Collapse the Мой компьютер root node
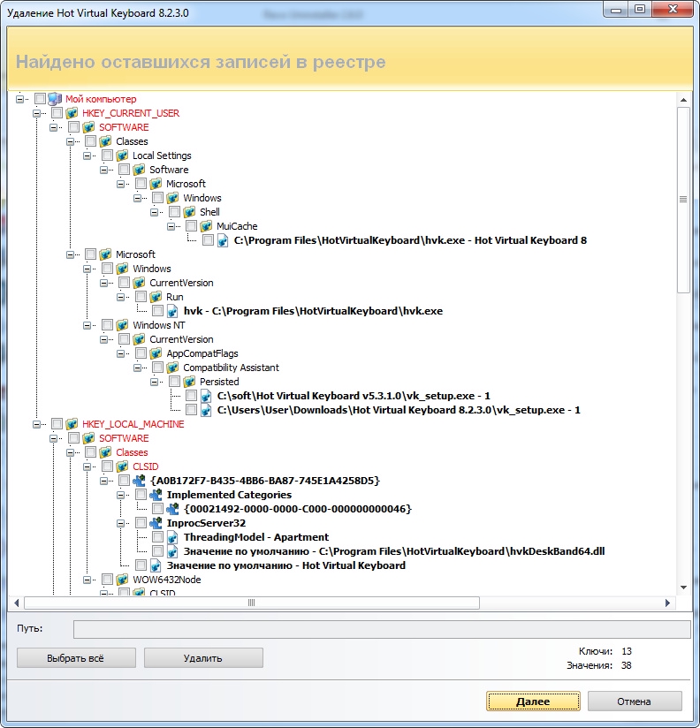The height and width of the screenshot is (728, 700). [x=20, y=99]
